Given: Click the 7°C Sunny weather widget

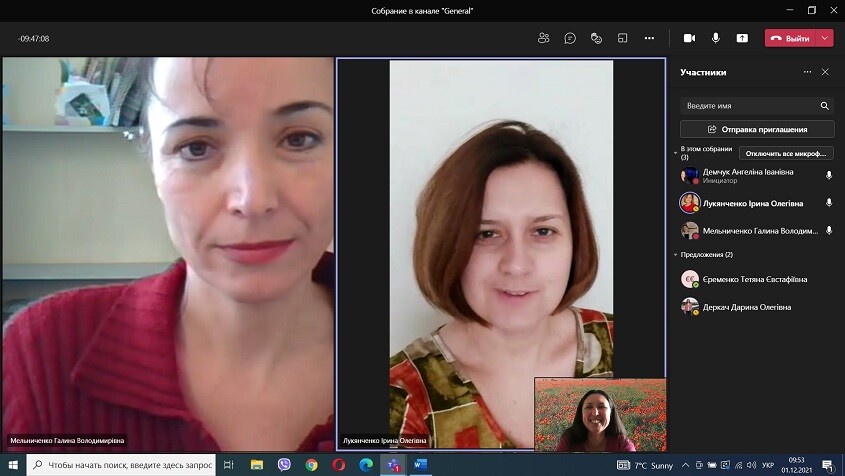Looking at the screenshot, I should tap(645, 465).
